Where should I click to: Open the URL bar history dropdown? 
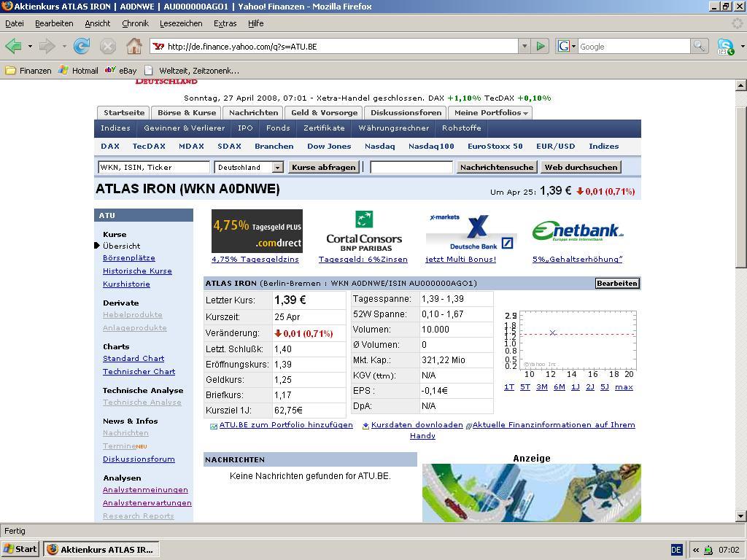[x=524, y=47]
